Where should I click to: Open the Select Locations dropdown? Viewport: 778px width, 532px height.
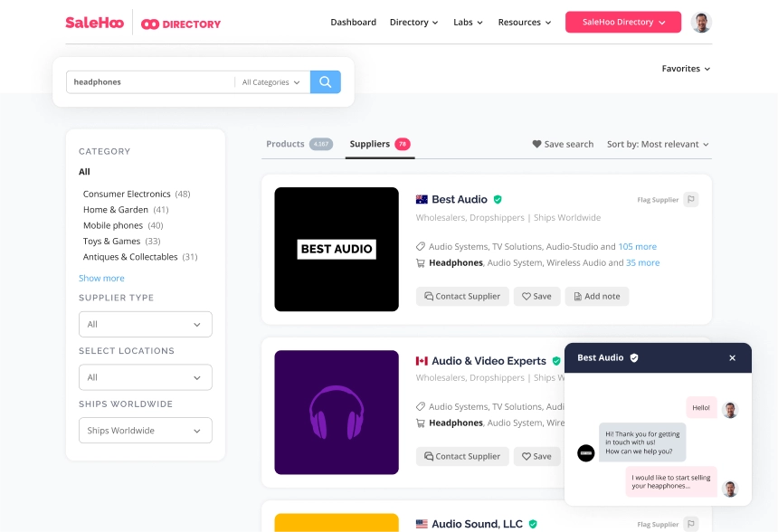pyautogui.click(x=146, y=377)
